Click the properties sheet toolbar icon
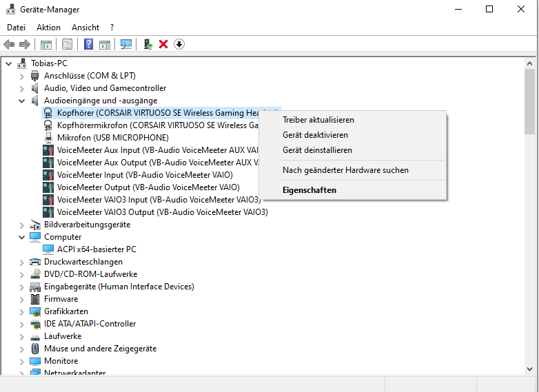 pos(67,44)
